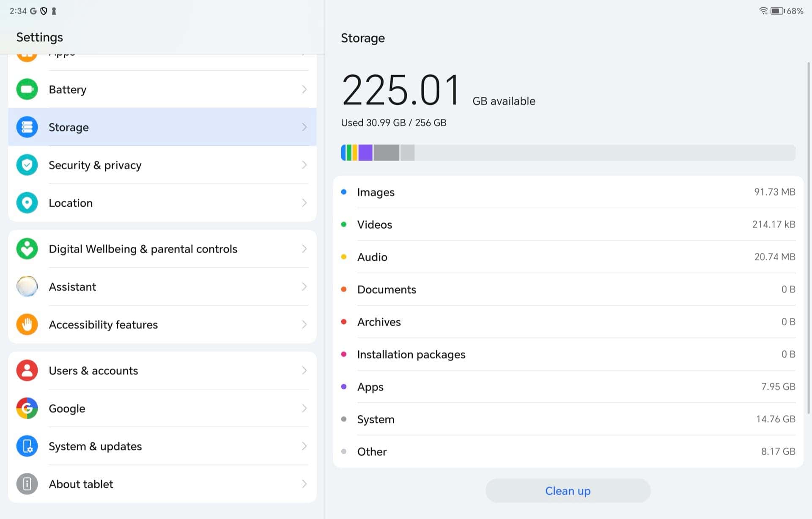Tap the Accessibility features label
Viewport: 812px width, 519px height.
(x=103, y=325)
